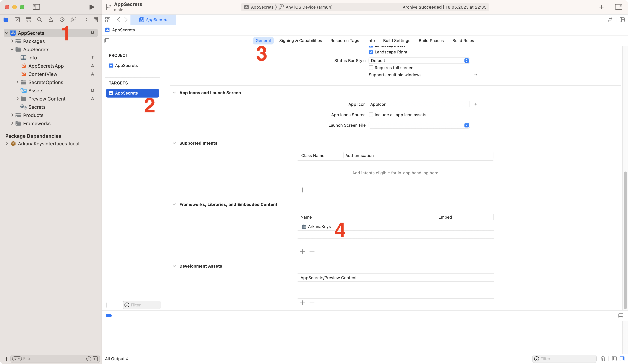Open Supports multiple windows arrow link

pyautogui.click(x=475, y=75)
